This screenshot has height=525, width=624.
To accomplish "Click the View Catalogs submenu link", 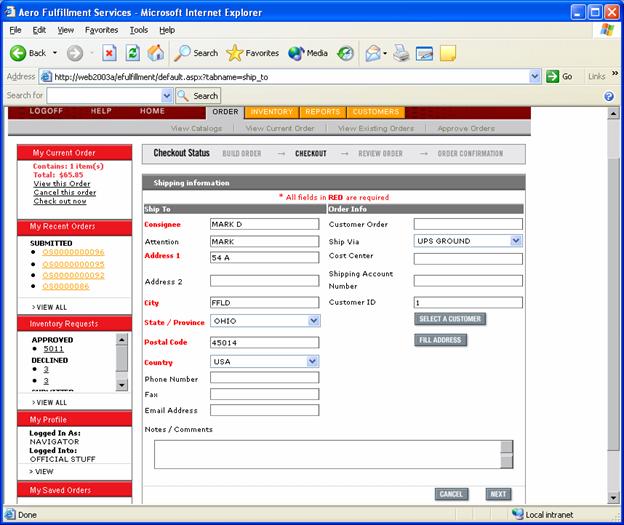I will 196,128.
